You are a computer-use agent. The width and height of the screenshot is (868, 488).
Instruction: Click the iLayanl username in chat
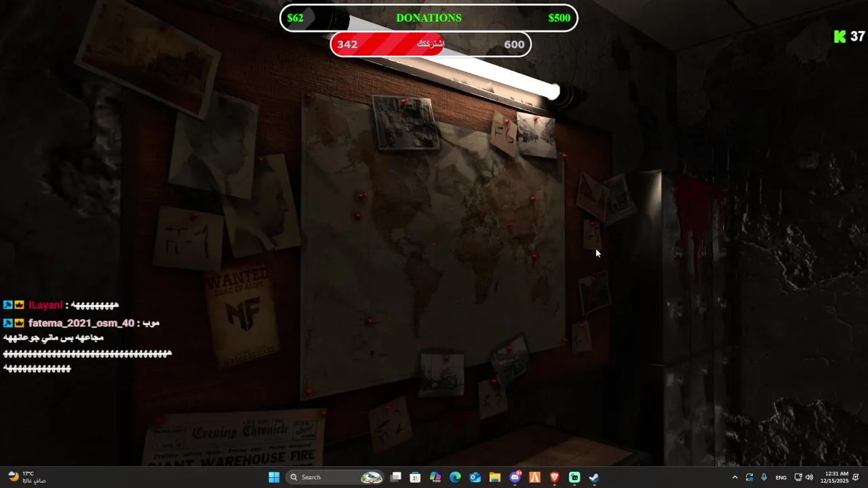pos(45,306)
